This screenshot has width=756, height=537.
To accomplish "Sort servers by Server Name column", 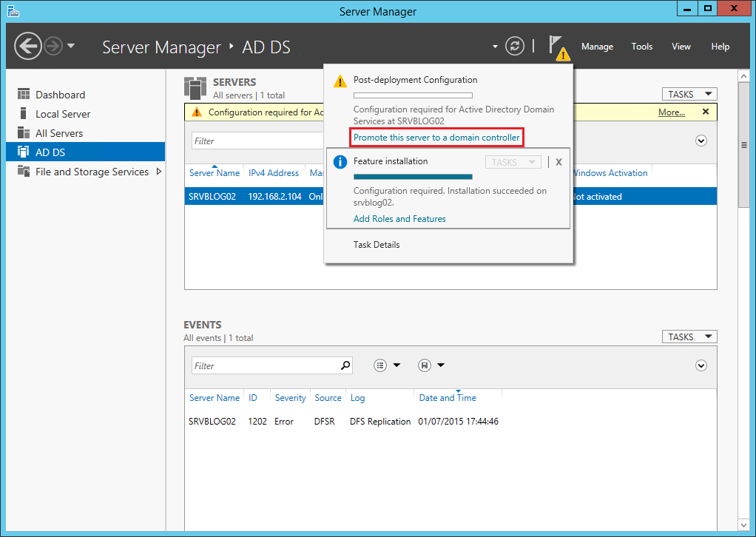I will [x=214, y=172].
